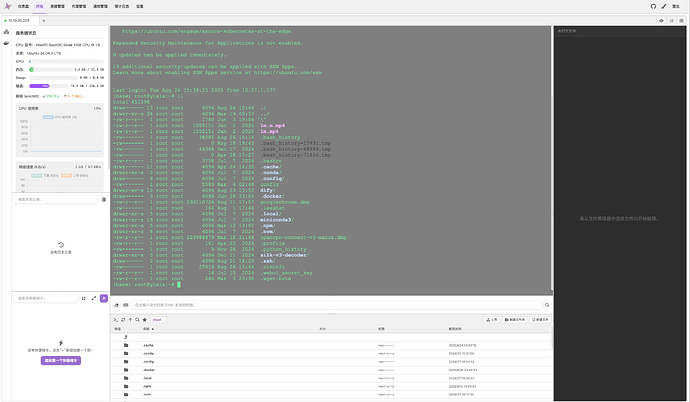Click the rightmost layout icon at top right
Screen dimensions: 690x402
(681, 21)
